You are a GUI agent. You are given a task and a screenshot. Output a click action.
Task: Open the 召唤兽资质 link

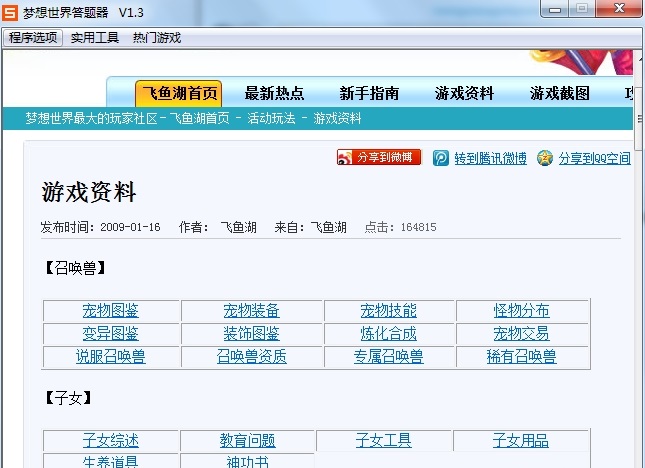[252, 357]
